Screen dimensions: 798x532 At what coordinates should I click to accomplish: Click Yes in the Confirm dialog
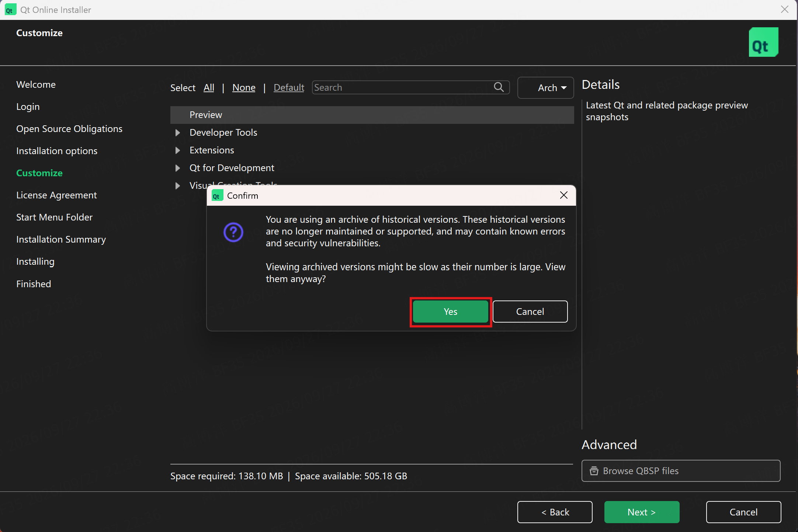(450, 312)
